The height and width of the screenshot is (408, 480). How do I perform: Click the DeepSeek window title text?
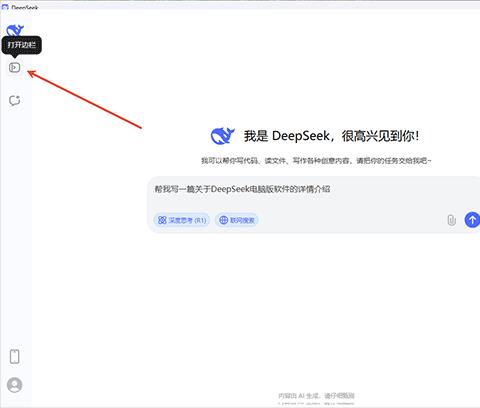25,7
